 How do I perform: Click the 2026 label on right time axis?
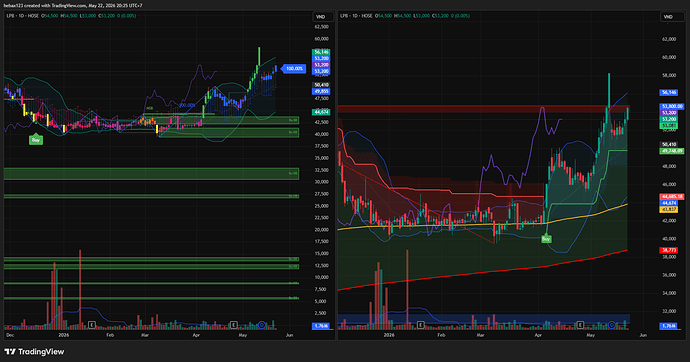click(x=389, y=335)
